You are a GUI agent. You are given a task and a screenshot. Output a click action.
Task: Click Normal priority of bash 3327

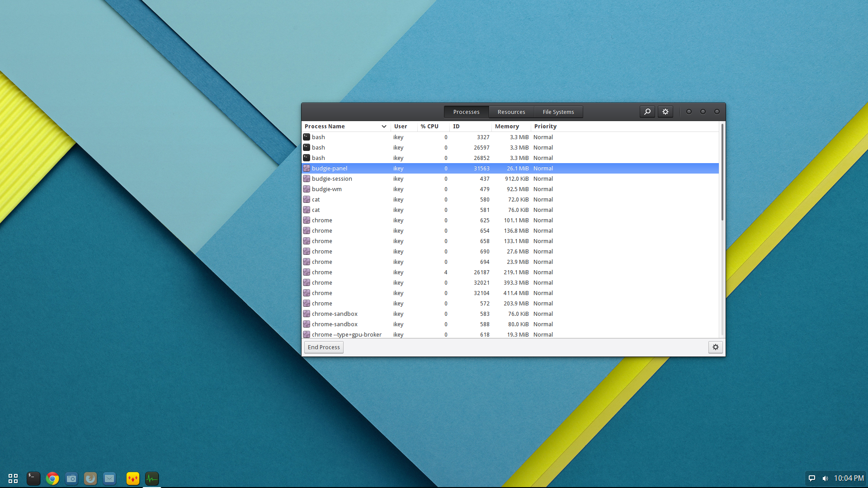click(x=543, y=137)
